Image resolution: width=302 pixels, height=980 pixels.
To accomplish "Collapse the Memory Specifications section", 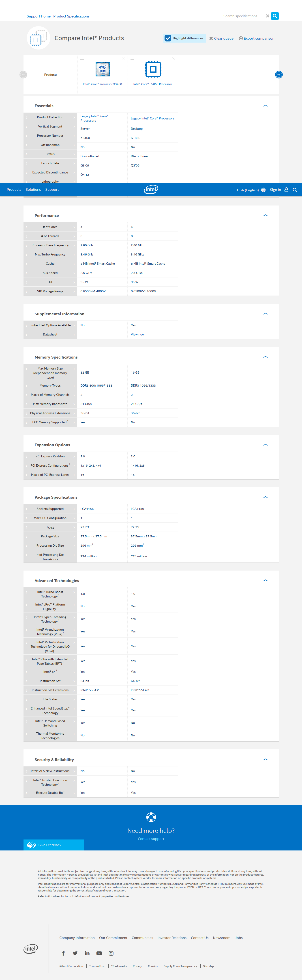I will pyautogui.click(x=266, y=357).
